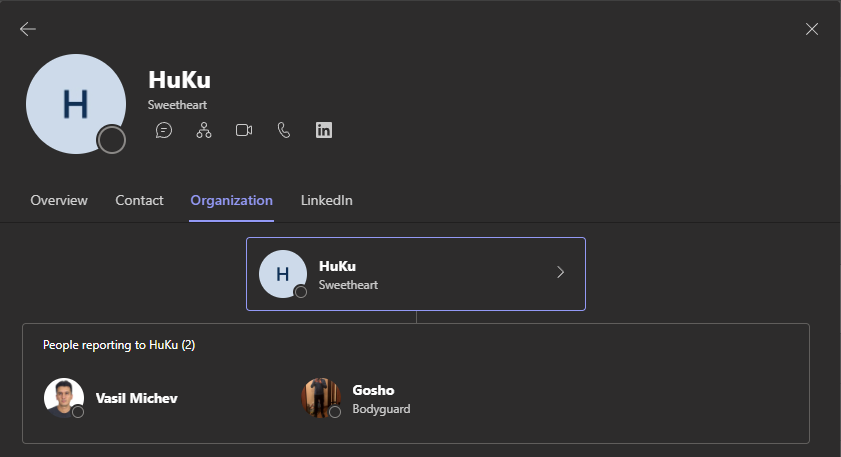Click the back arrow icon
The width and height of the screenshot is (841, 457).
28,29
